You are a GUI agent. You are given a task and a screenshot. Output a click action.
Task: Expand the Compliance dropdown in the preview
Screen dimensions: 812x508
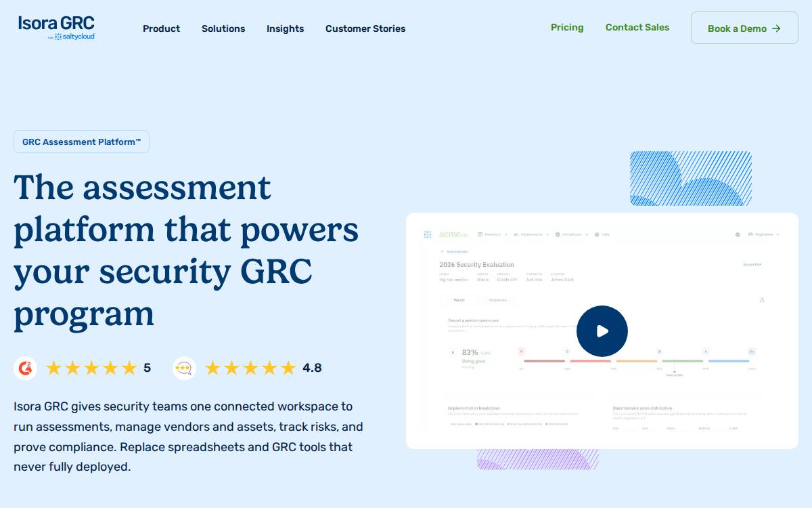coord(572,234)
